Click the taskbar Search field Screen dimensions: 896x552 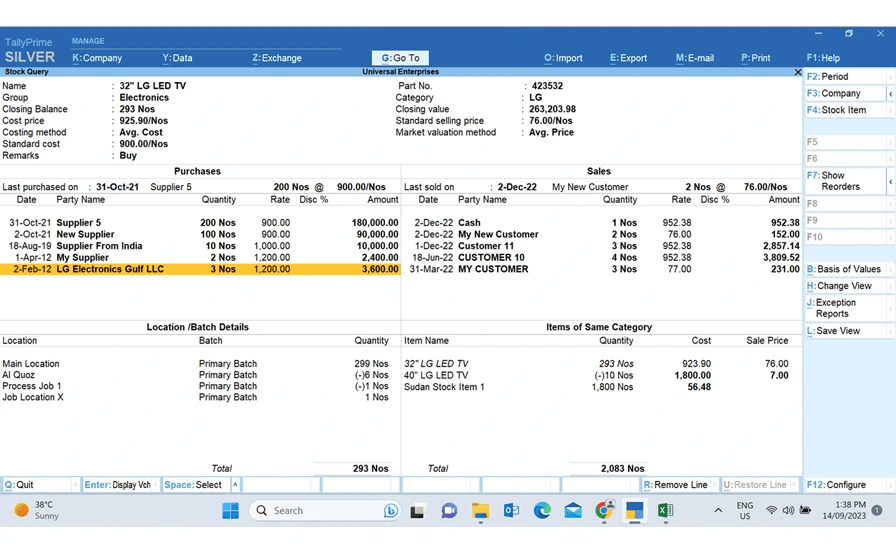coord(326,510)
